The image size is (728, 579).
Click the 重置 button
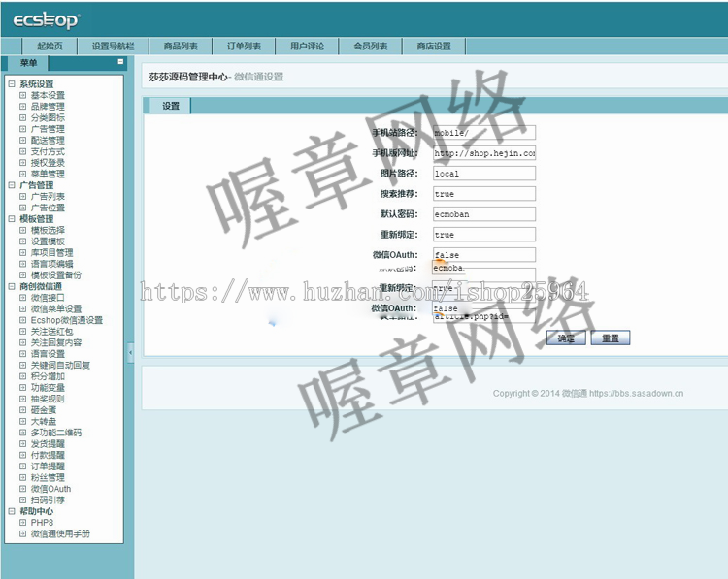611,338
